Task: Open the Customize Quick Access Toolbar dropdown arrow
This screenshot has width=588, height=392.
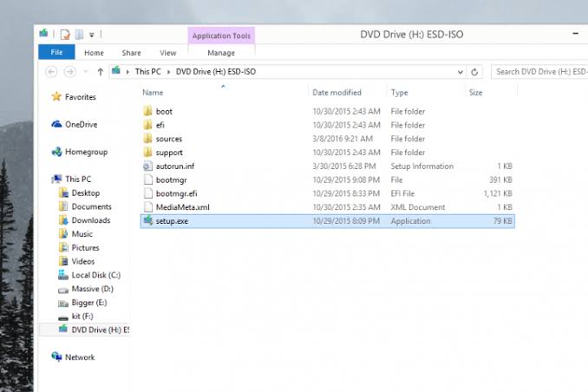Action: pos(92,35)
